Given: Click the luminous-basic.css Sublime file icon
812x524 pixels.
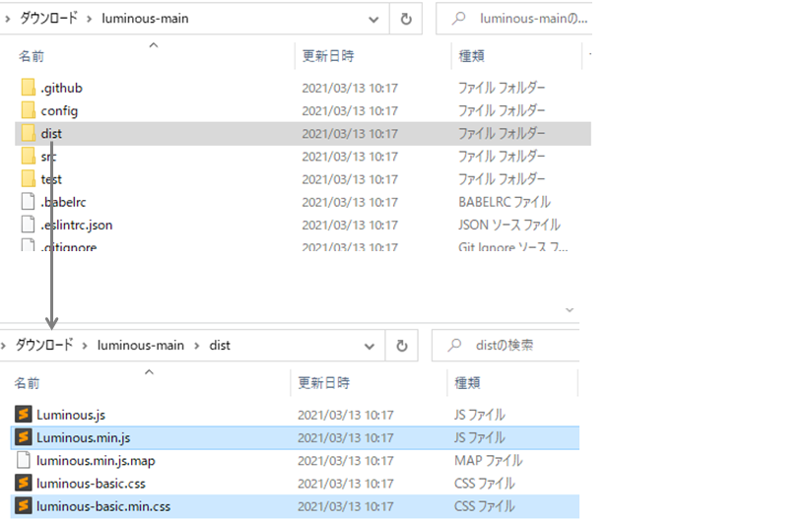Looking at the screenshot, I should [x=24, y=483].
